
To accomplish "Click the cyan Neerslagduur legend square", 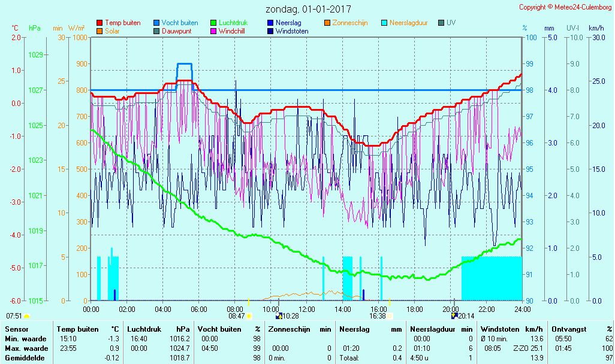I will click(384, 23).
